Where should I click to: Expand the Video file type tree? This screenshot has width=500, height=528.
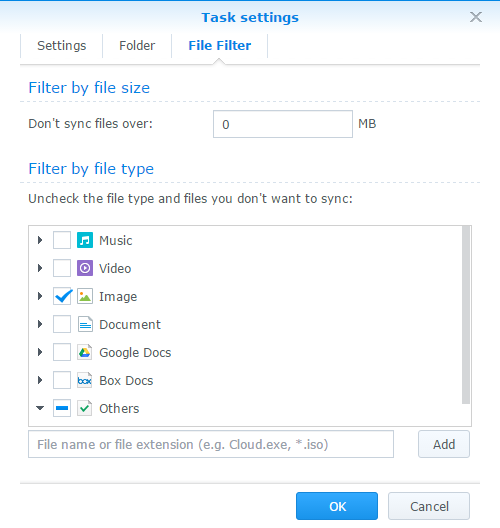(40, 268)
